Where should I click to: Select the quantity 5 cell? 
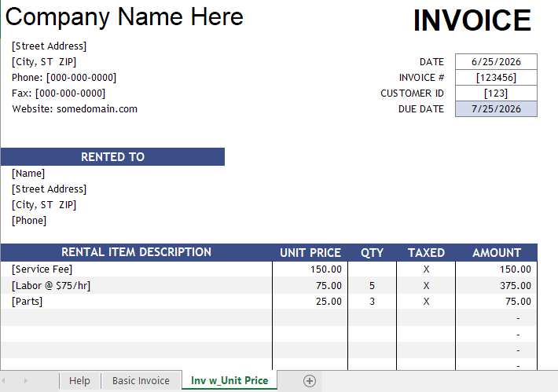pyautogui.click(x=372, y=286)
